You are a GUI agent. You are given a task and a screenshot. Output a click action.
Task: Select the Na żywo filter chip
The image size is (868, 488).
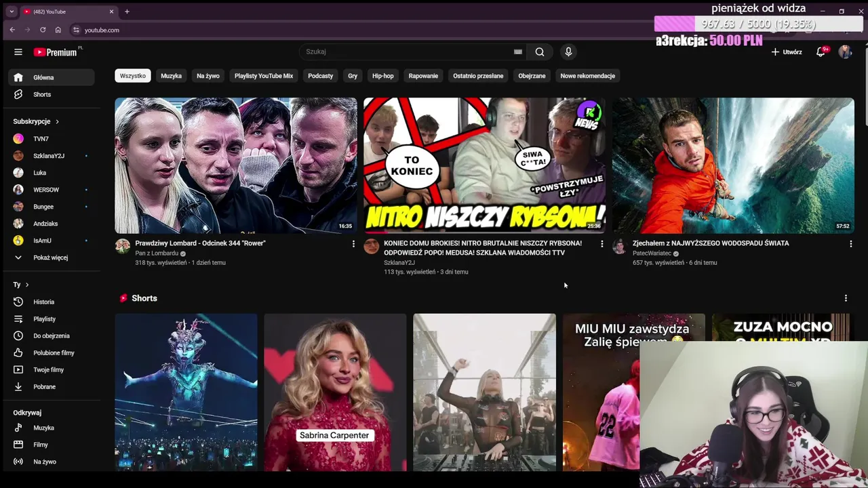[x=208, y=76]
